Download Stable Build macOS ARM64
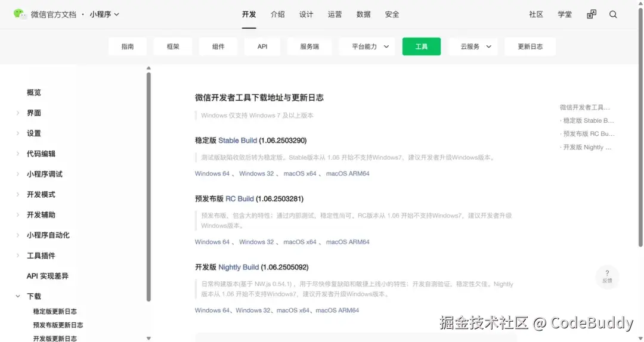 [348, 173]
